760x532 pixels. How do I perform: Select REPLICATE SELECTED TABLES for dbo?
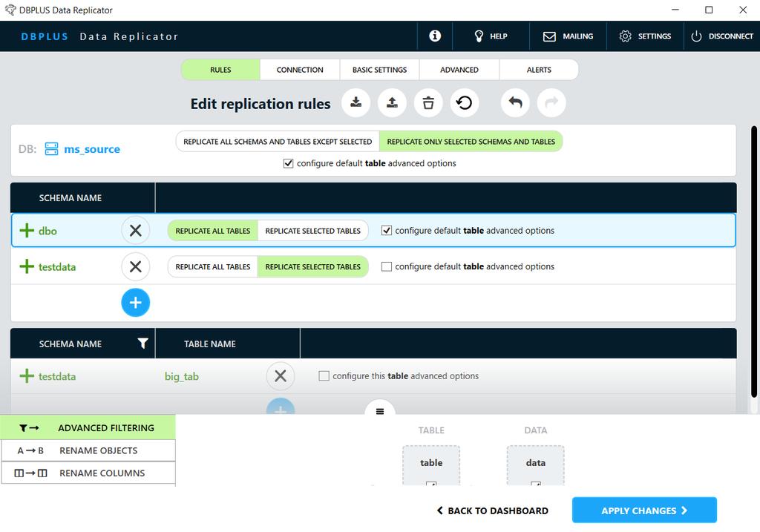[x=313, y=231]
